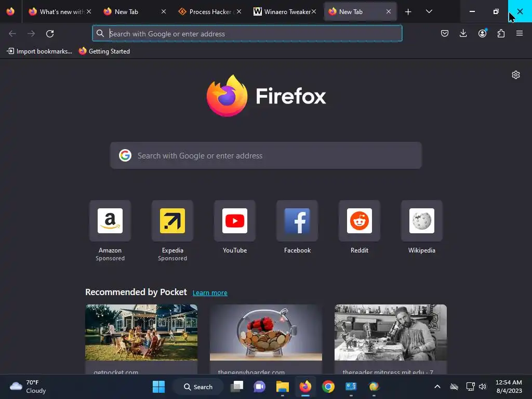The width and height of the screenshot is (532, 399).
Task: Click the Google logo in search box
Action: (x=125, y=155)
